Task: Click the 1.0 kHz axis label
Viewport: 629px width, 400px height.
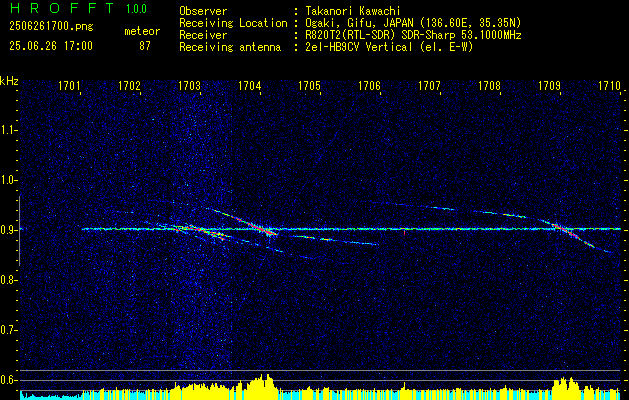Action: coord(9,180)
